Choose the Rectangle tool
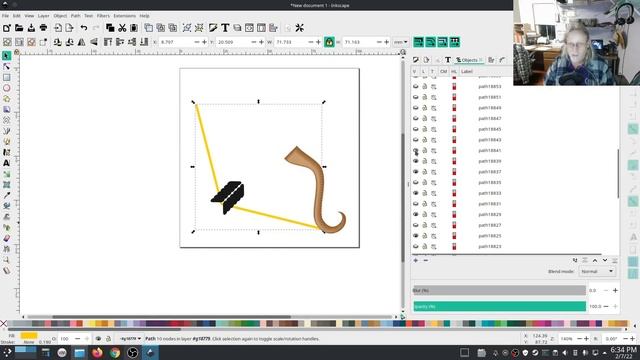Screen dimensions: 640x360 pyautogui.click(x=7, y=77)
